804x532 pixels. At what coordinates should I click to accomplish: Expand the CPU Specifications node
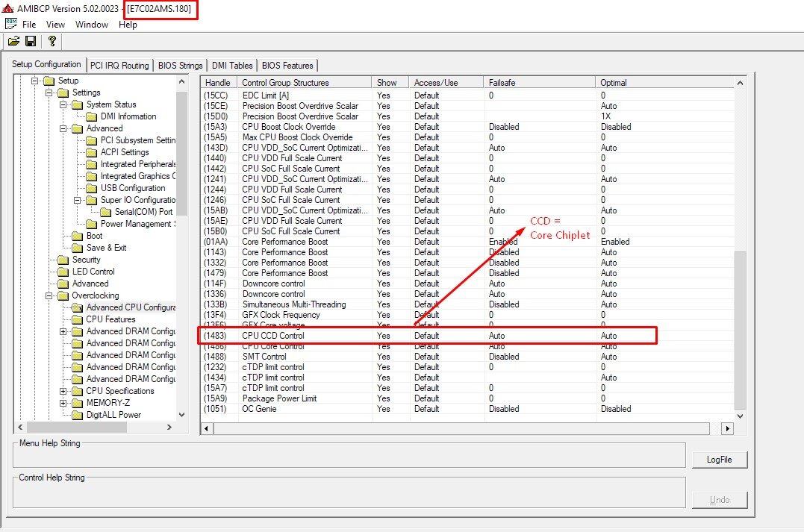(x=63, y=391)
